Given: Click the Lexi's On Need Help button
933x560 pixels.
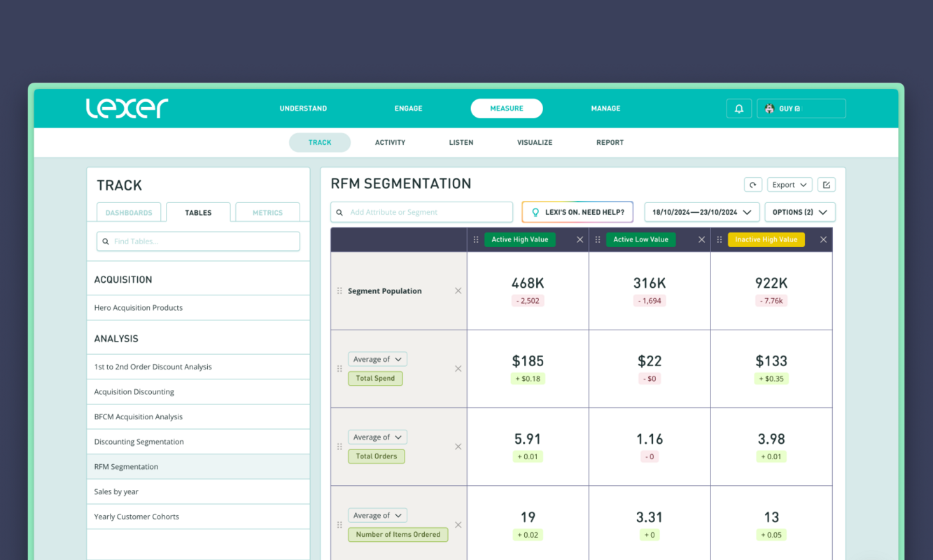Looking at the screenshot, I should pyautogui.click(x=577, y=211).
